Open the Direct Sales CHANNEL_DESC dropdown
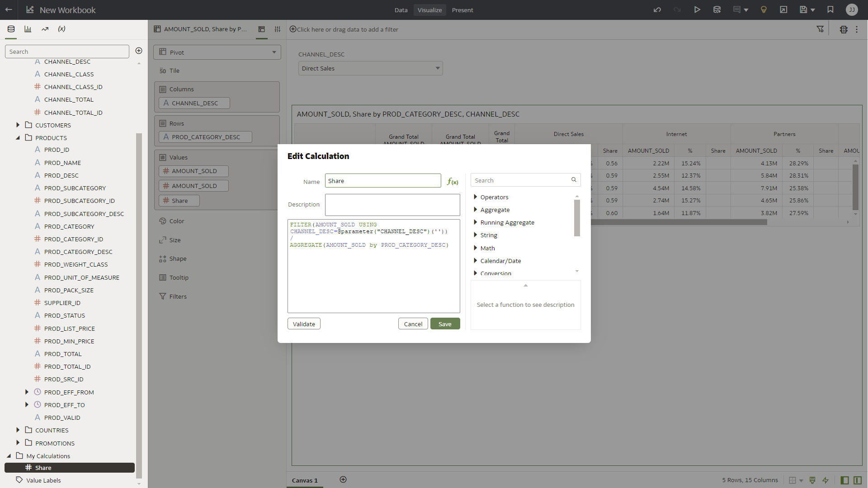Image resolution: width=868 pixels, height=488 pixels. pos(370,69)
